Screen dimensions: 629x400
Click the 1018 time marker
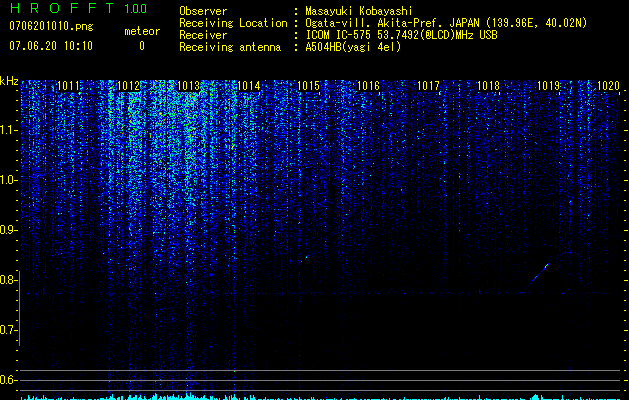489,86
